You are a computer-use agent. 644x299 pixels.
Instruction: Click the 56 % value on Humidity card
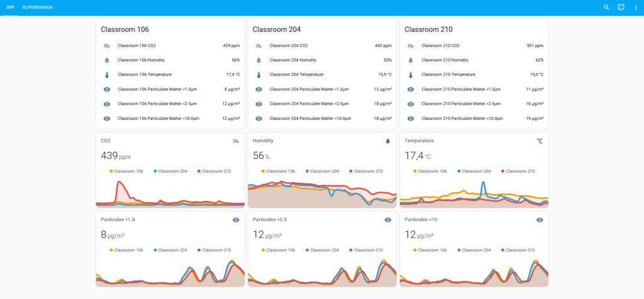261,156
